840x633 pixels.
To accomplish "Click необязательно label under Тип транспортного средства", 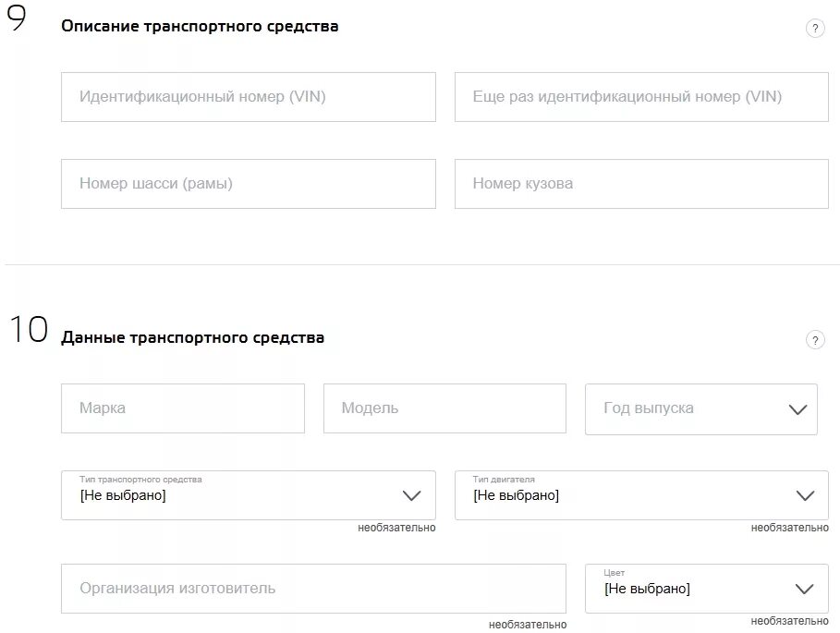I will coord(396,528).
